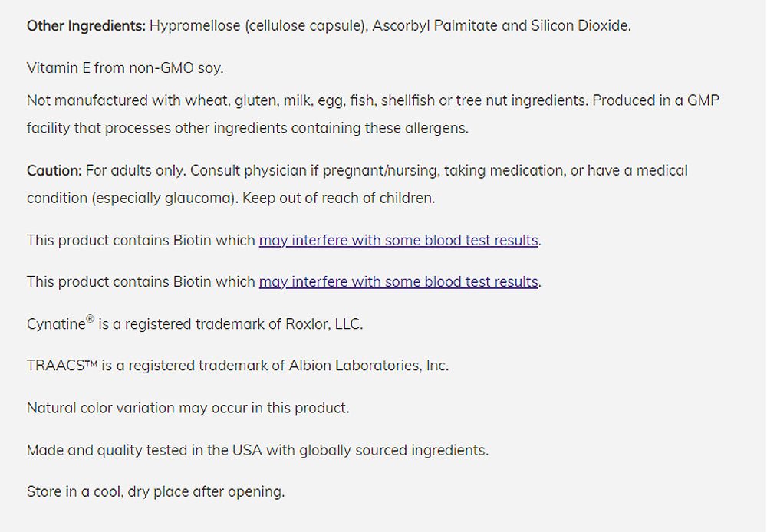Click the 'Albion Laboratories, Inc.' text
767x532 pixels.
(x=368, y=366)
